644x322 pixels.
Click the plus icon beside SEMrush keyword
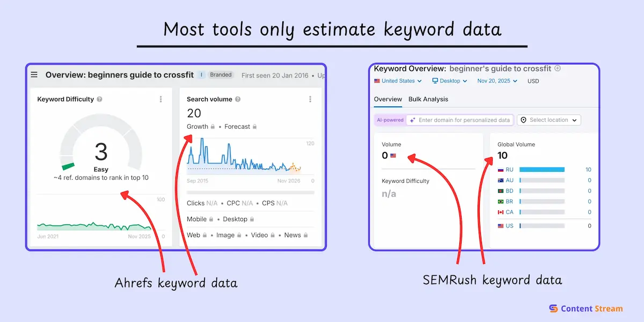(558, 68)
